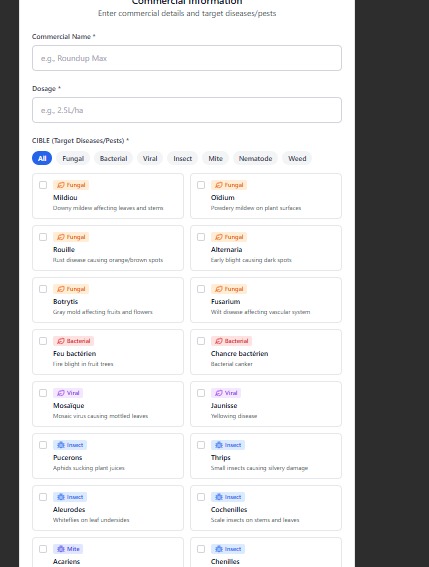Check the Aleurodes checkbox
This screenshot has height=567, width=429.
[x=43, y=497]
